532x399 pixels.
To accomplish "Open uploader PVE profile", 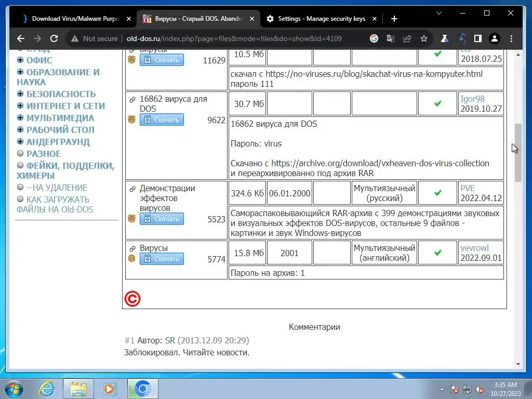I will point(468,188).
